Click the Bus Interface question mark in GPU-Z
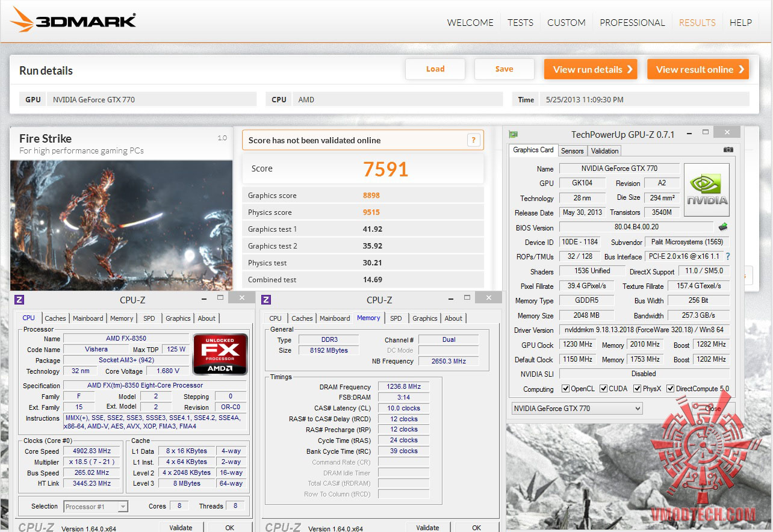Image resolution: width=773 pixels, height=532 pixels. point(727,256)
